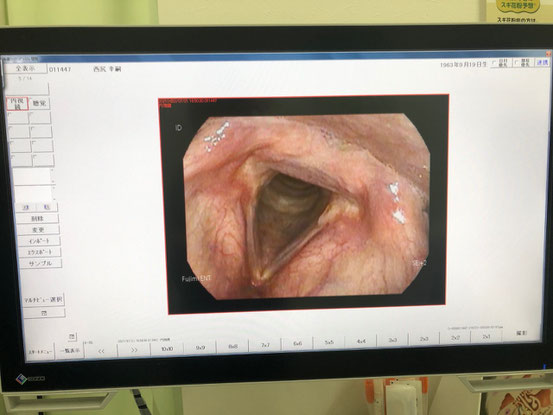553x415 pixels.
Task: Click the upper blank text box in left panel
Action: click(32, 176)
